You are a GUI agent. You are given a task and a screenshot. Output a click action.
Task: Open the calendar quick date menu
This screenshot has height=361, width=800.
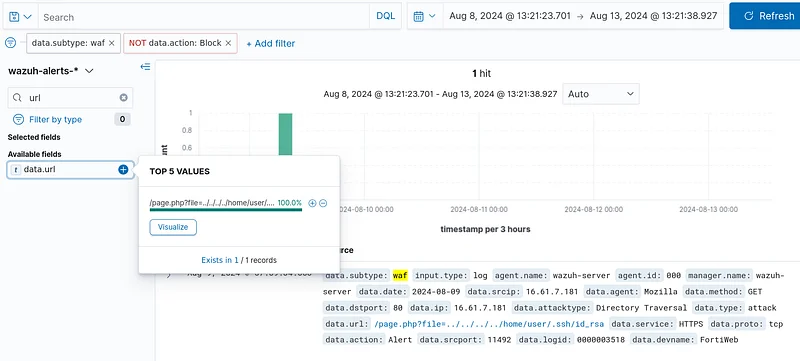coord(424,16)
